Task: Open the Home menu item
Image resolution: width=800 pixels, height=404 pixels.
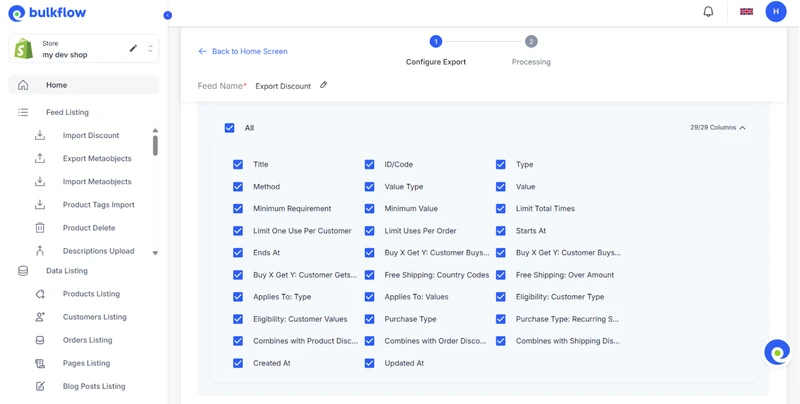Action: [84, 85]
